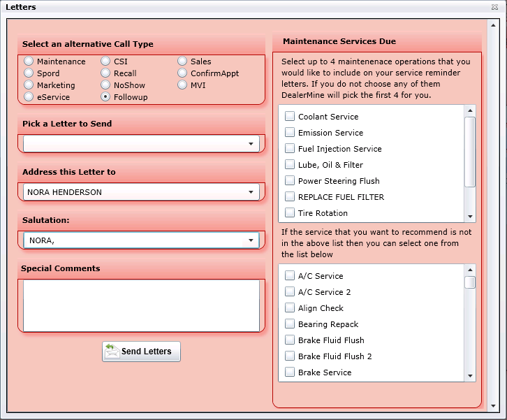Viewport: 507px width, 420px height.
Task: Open the Salutation dropdown arrow
Action: coord(251,240)
